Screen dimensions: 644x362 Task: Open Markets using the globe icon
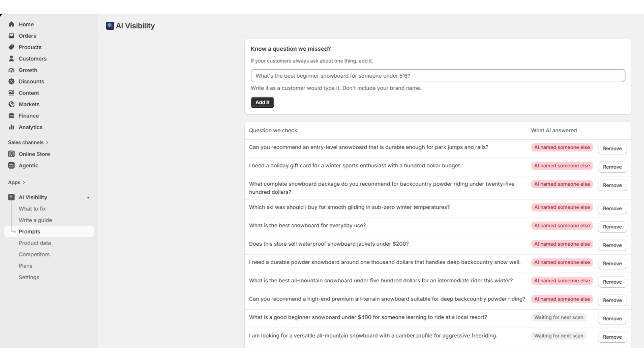[11, 104]
